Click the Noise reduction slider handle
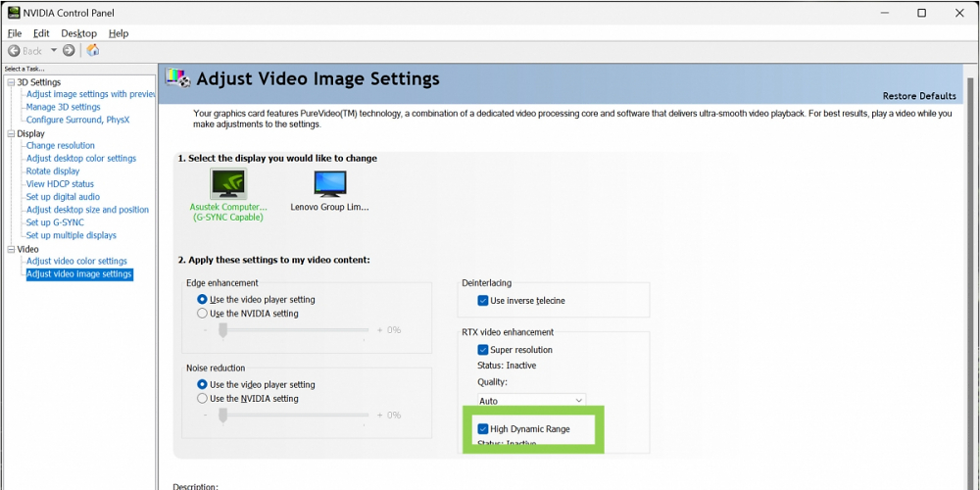The image size is (980, 490). [x=221, y=416]
